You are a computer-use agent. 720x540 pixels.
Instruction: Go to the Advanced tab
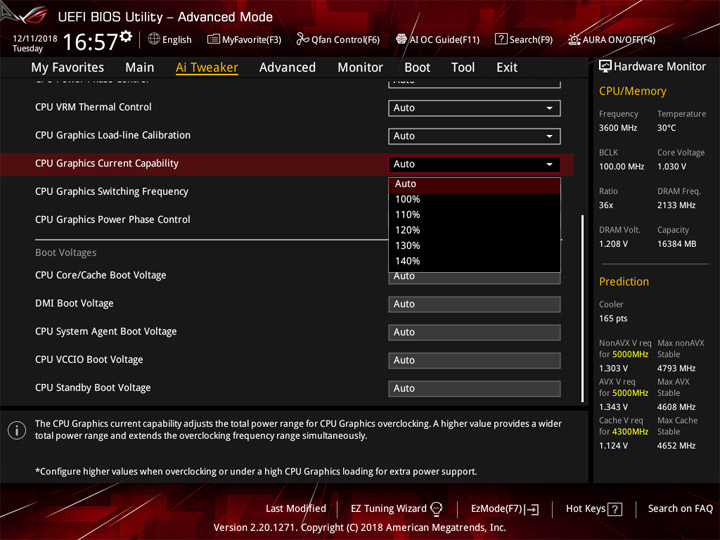[x=287, y=68]
